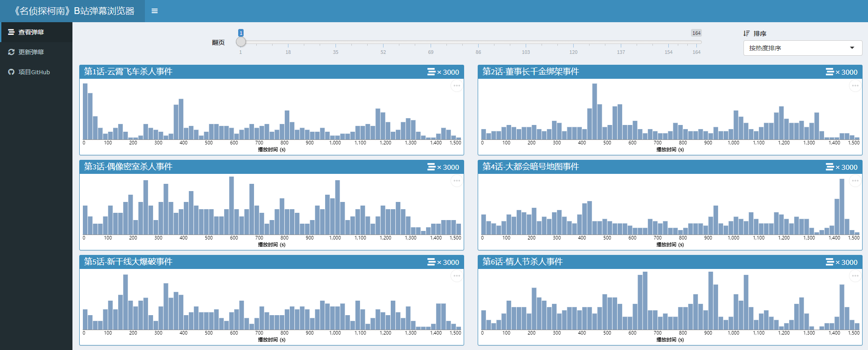
Task: Click the danmaku count icon for 第6话
Action: [830, 262]
